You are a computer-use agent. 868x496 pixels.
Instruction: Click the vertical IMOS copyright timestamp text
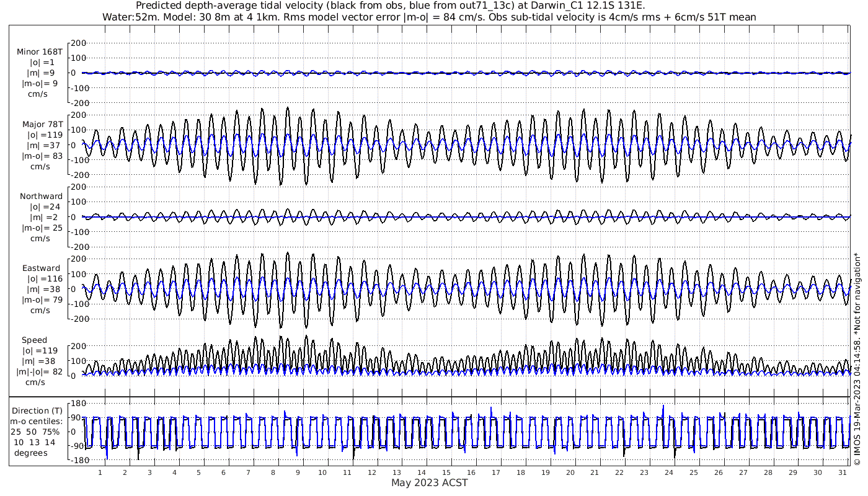point(857,358)
